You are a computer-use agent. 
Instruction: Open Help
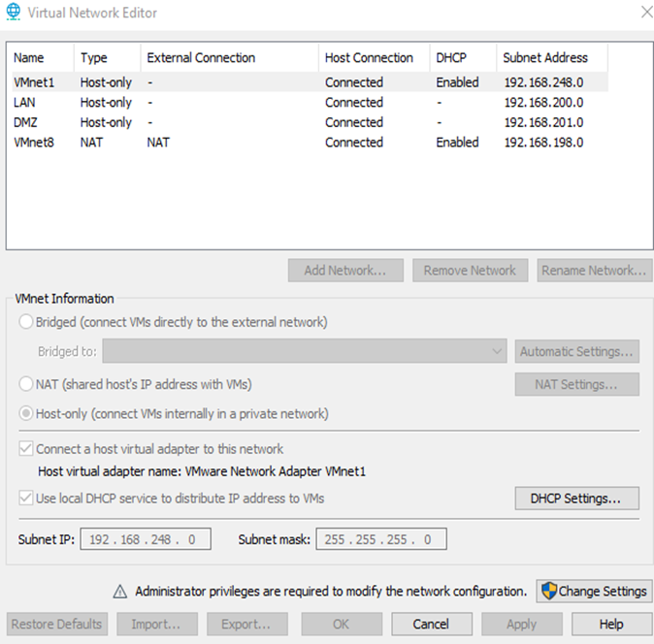coord(612,624)
